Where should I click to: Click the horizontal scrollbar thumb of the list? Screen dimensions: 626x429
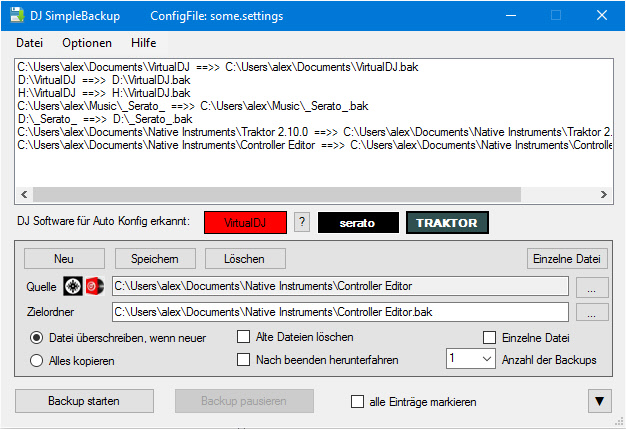pos(277,194)
